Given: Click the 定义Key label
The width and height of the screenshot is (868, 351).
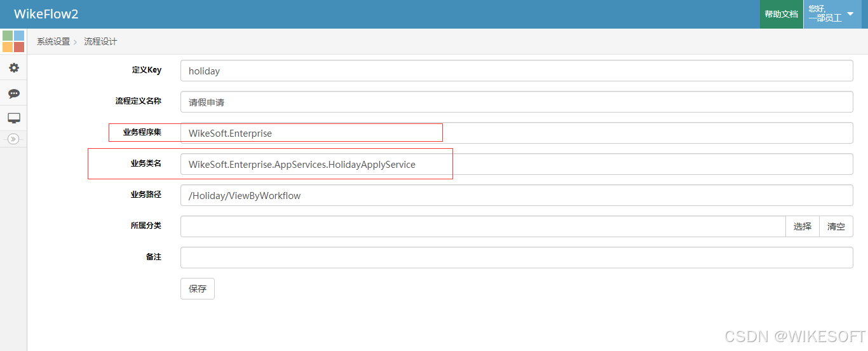Looking at the screenshot, I should [147, 70].
